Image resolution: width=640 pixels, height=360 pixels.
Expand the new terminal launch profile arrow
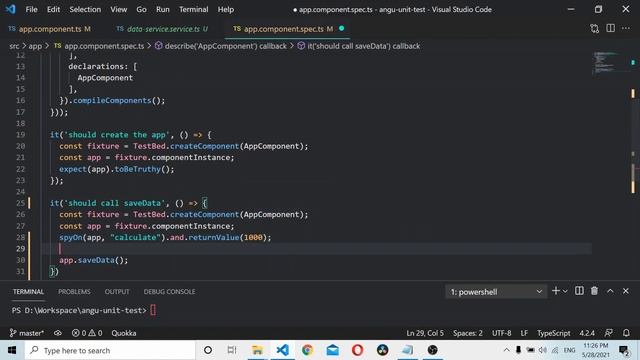tap(565, 291)
